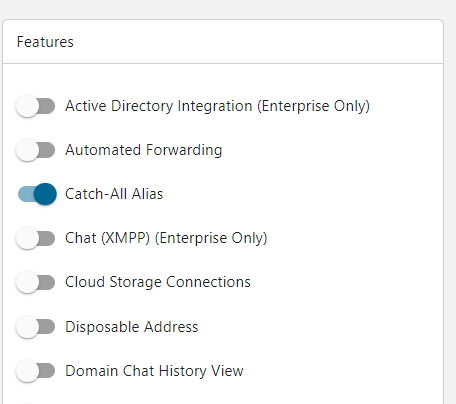Click the blue knob of Catch-All Alias switch

pyautogui.click(x=45, y=194)
